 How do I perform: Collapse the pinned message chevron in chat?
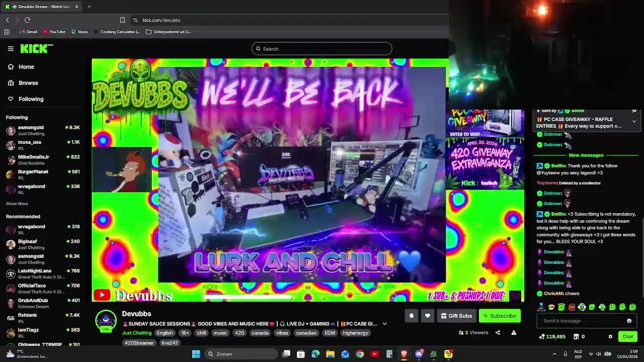[634, 121]
